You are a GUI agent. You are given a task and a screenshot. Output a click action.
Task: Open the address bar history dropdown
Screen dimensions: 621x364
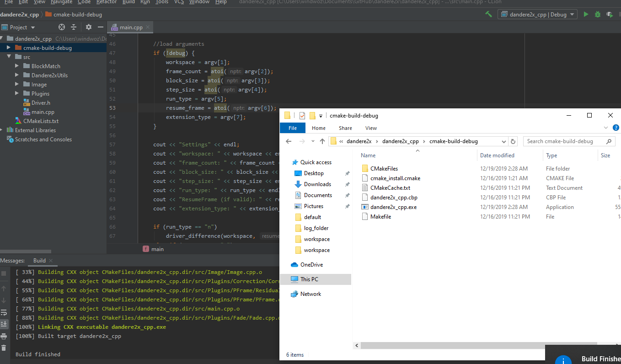coord(503,141)
